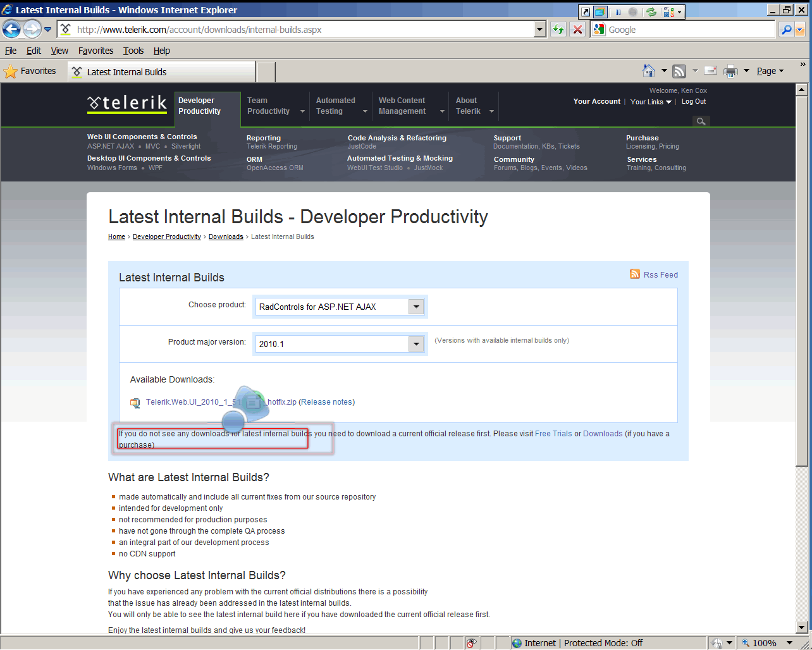Open the Support link
Viewport: 812px width, 650px height.
507,138
